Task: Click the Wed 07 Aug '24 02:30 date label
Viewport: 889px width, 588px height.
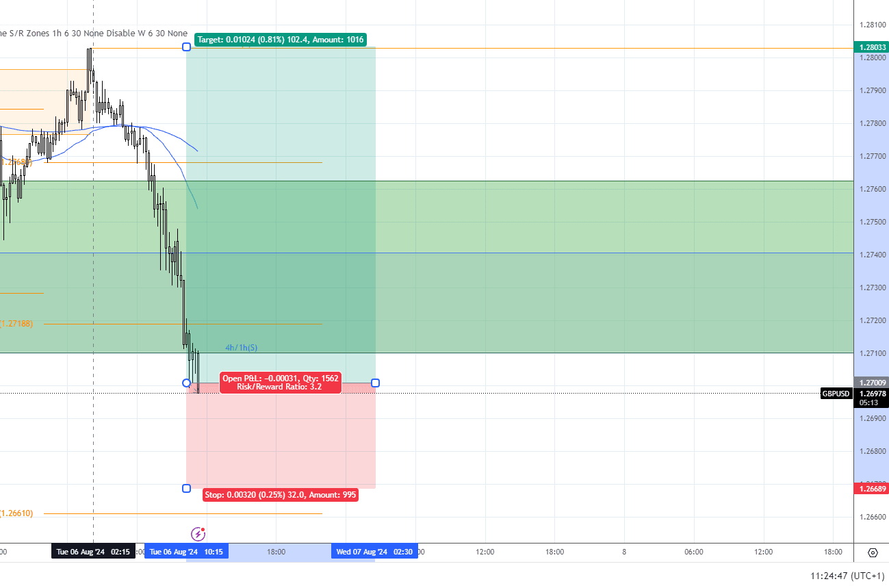Action: pos(374,552)
